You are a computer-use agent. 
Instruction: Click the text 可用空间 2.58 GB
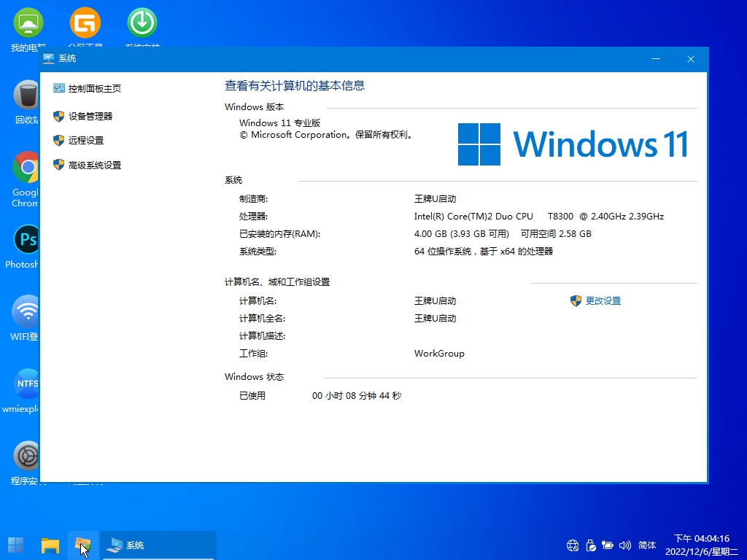click(556, 234)
